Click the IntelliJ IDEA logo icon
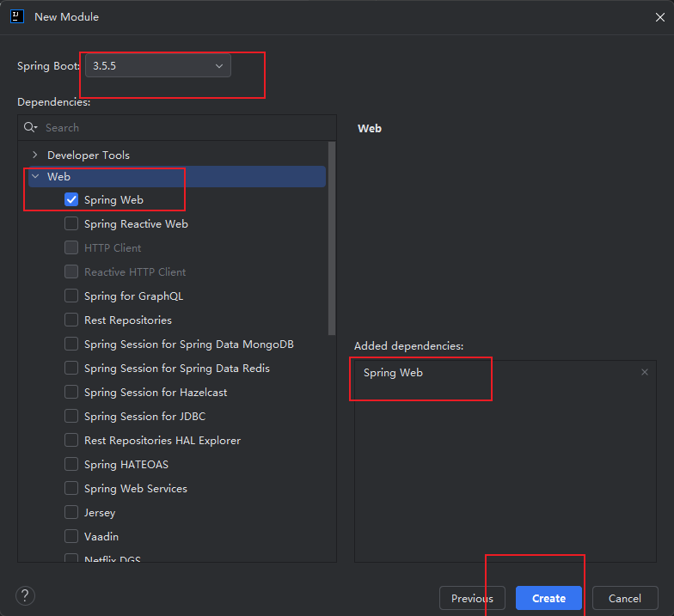The height and width of the screenshot is (616, 674). point(17,17)
